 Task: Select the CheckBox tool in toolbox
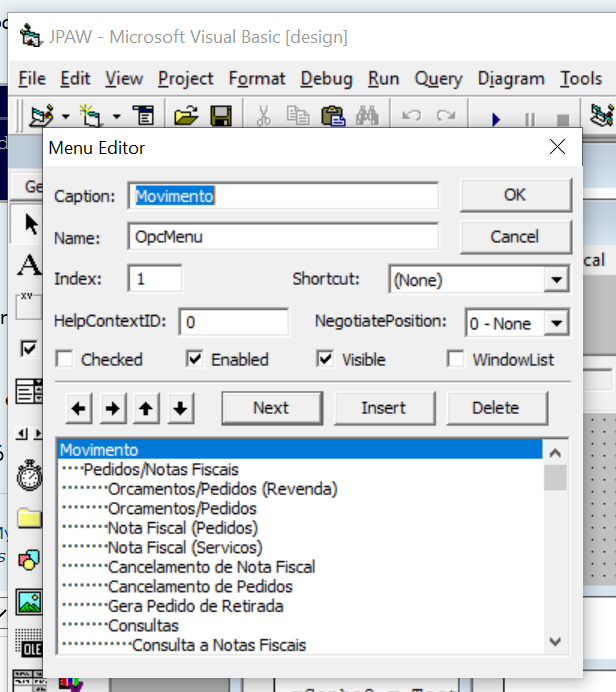pyautogui.click(x=29, y=349)
